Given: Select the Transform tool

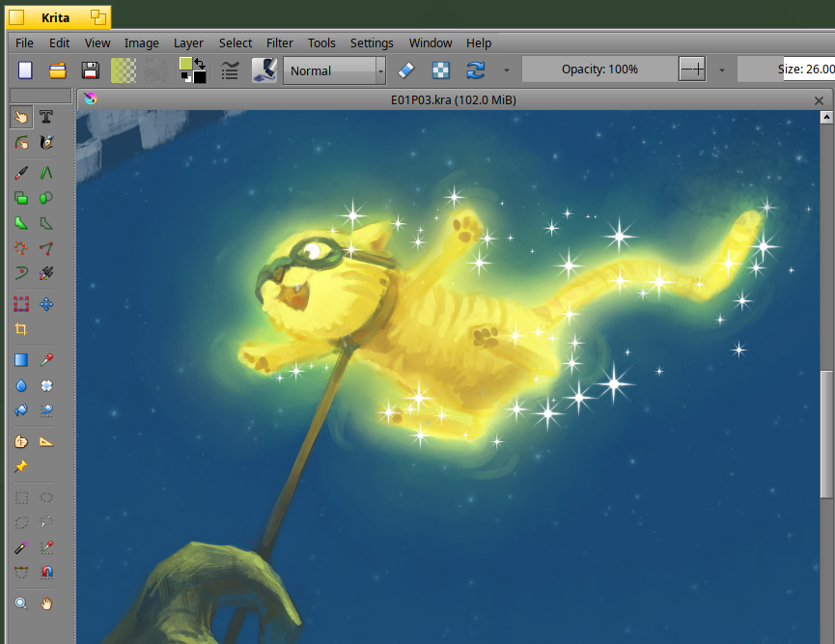Looking at the screenshot, I should tap(21, 304).
